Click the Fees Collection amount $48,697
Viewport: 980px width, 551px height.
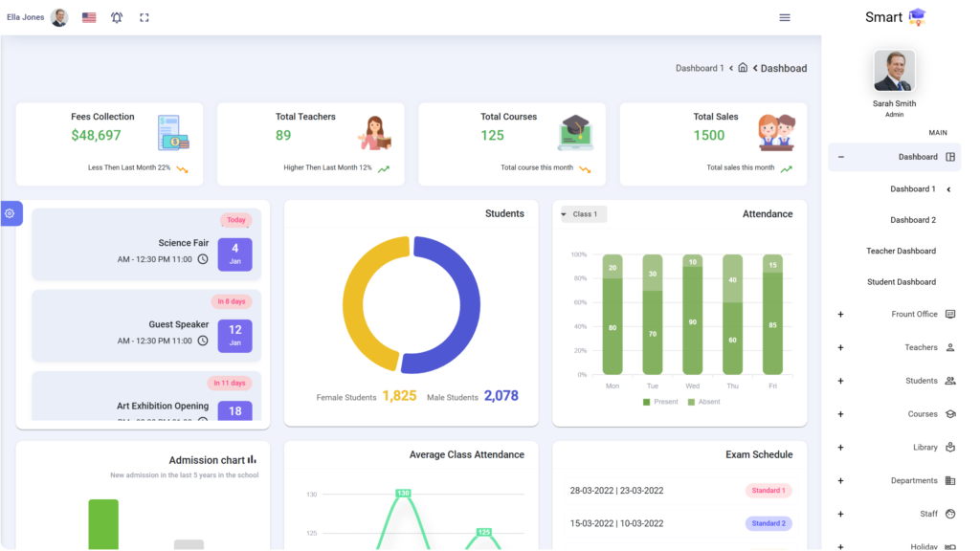96,135
